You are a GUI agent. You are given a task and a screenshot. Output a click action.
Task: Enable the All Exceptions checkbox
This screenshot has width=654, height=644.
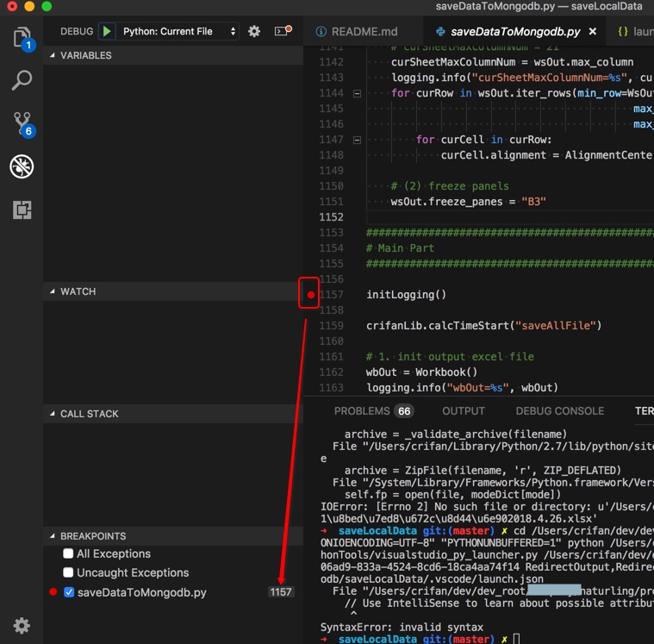coord(68,553)
